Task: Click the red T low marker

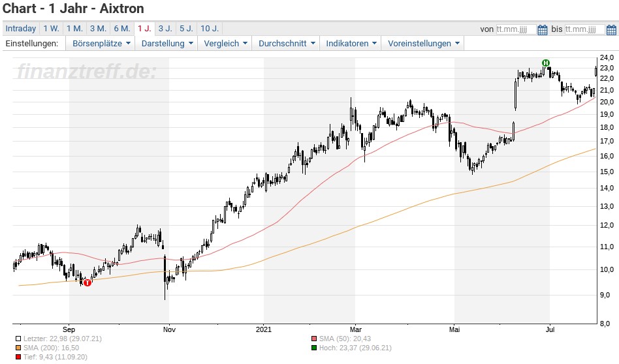Action: pos(87,282)
